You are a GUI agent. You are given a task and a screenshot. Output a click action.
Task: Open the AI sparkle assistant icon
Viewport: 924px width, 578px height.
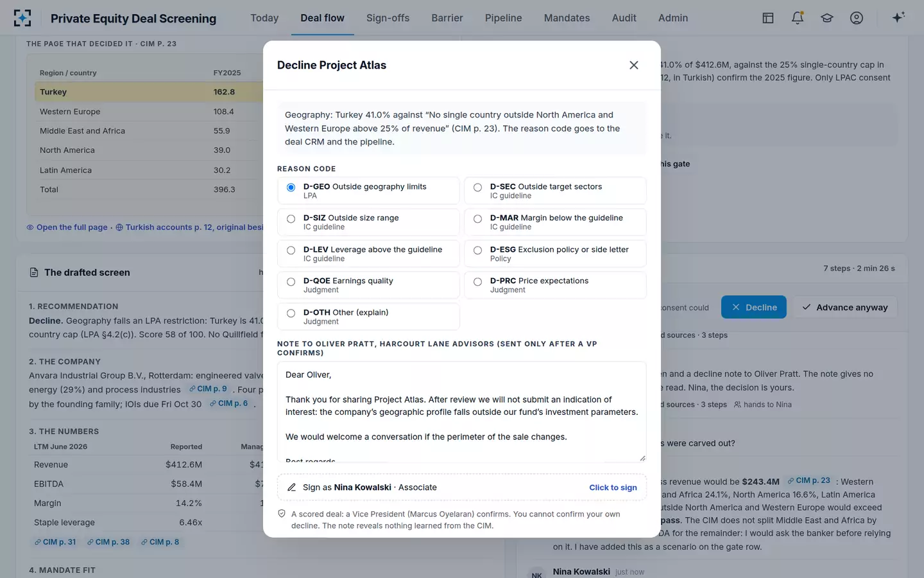898,17
